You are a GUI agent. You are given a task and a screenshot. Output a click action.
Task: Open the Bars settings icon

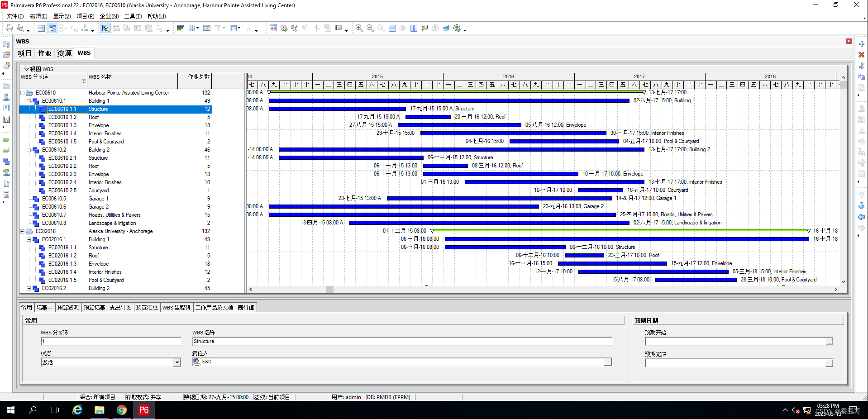click(x=180, y=28)
